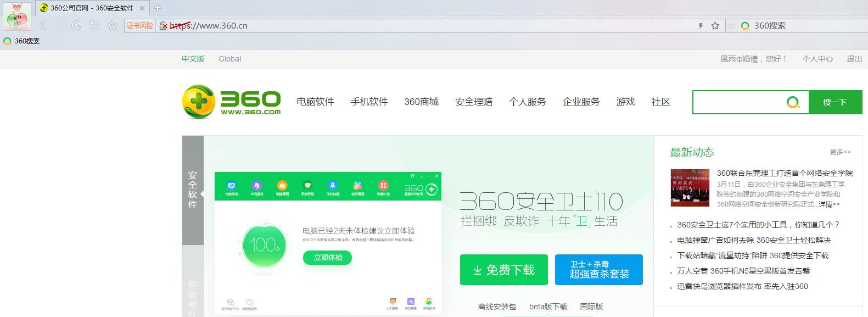Open the 个人服务 menu

coord(527,102)
